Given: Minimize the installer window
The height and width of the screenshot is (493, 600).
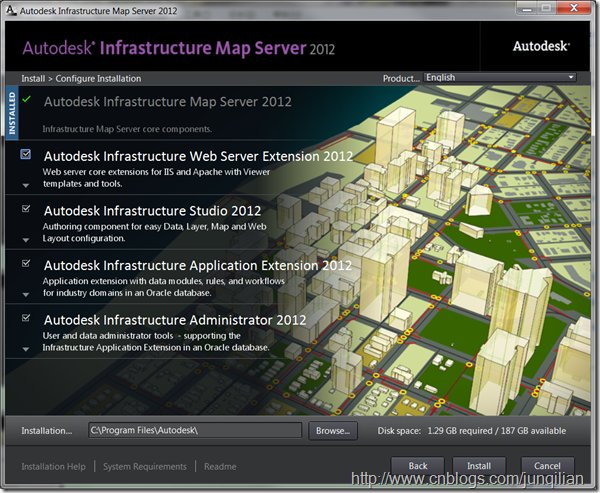Looking at the screenshot, I should tap(527, 8).
